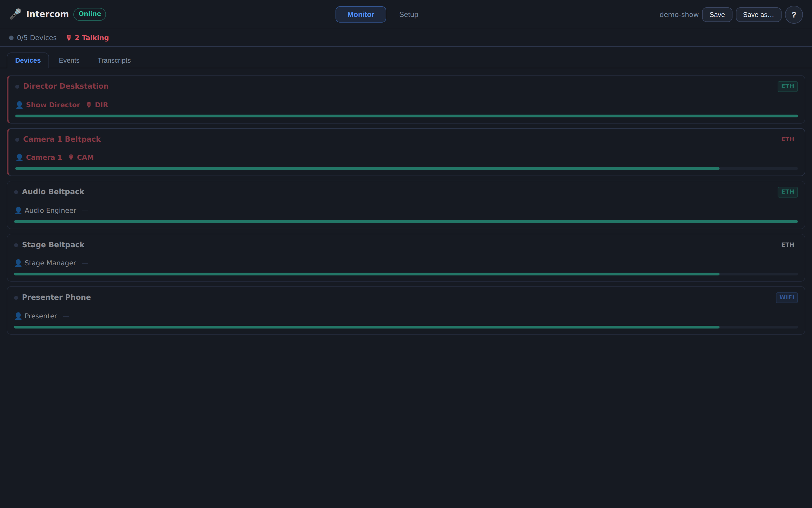Click the person icon beside Presenter

click(18, 316)
